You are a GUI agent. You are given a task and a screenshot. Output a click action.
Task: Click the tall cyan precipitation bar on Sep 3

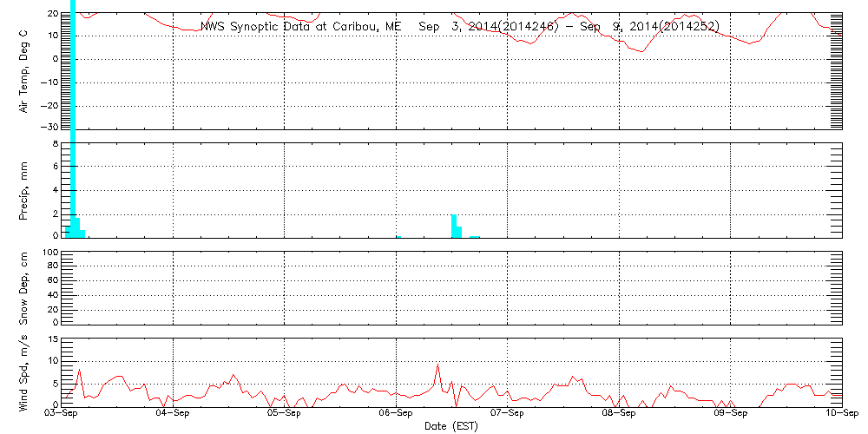coord(73,113)
